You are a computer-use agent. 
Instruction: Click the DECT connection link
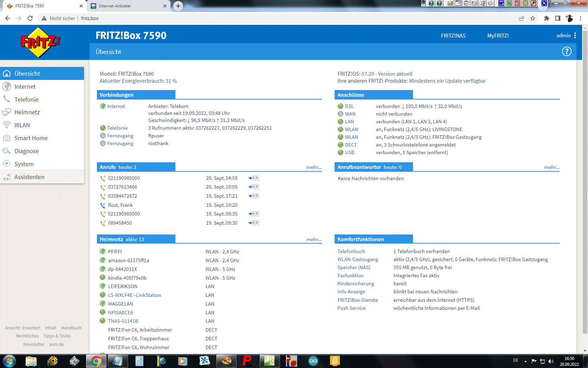351,145
